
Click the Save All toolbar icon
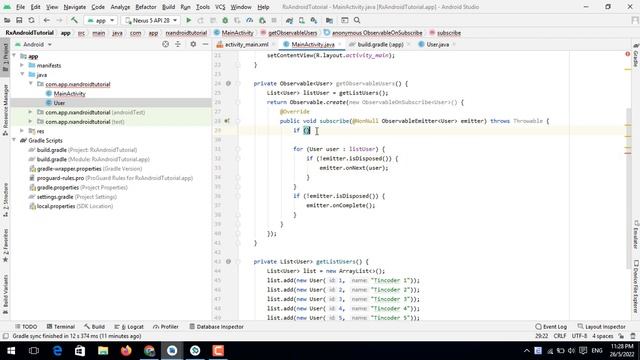click(x=19, y=20)
